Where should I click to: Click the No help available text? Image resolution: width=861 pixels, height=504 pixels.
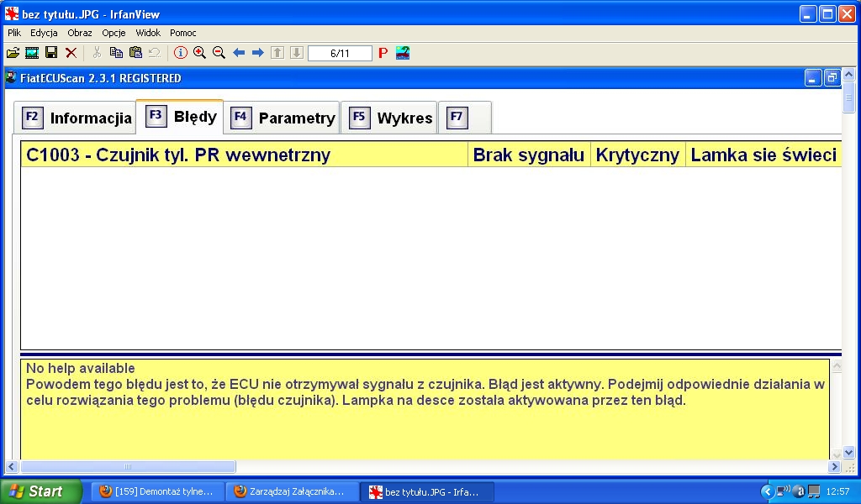[80, 368]
